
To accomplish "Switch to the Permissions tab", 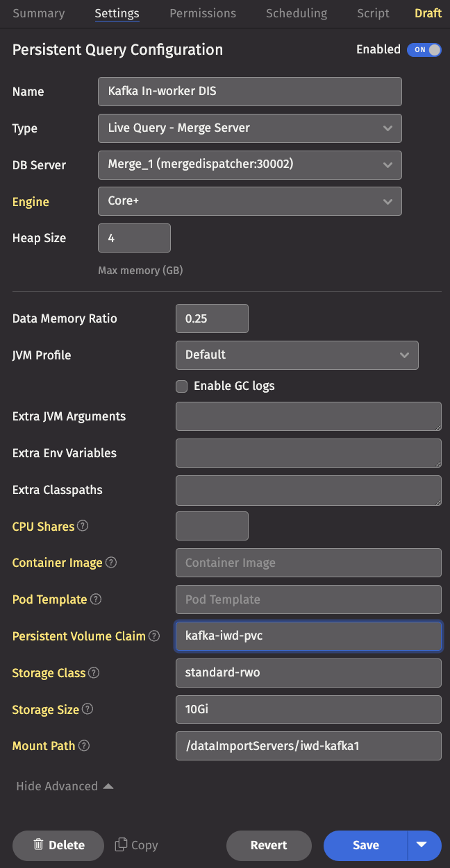I will (x=203, y=13).
